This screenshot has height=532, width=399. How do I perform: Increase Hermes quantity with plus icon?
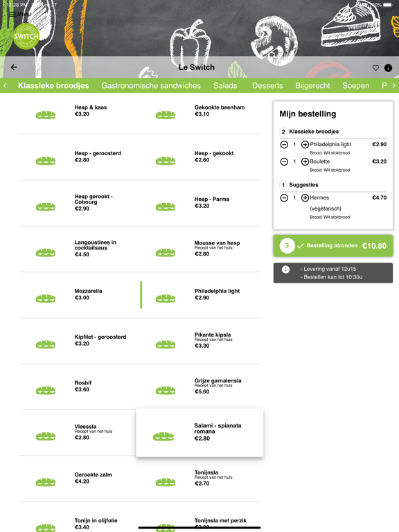point(305,198)
